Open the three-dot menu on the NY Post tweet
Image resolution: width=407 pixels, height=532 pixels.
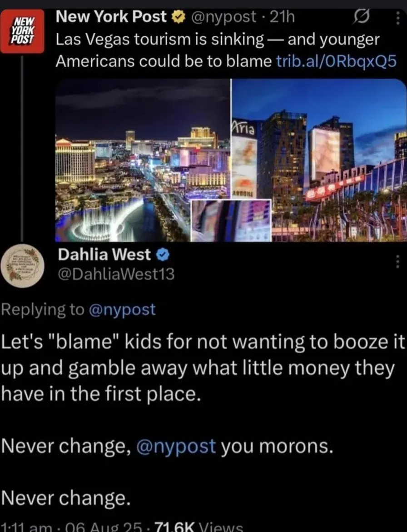pyautogui.click(x=398, y=17)
